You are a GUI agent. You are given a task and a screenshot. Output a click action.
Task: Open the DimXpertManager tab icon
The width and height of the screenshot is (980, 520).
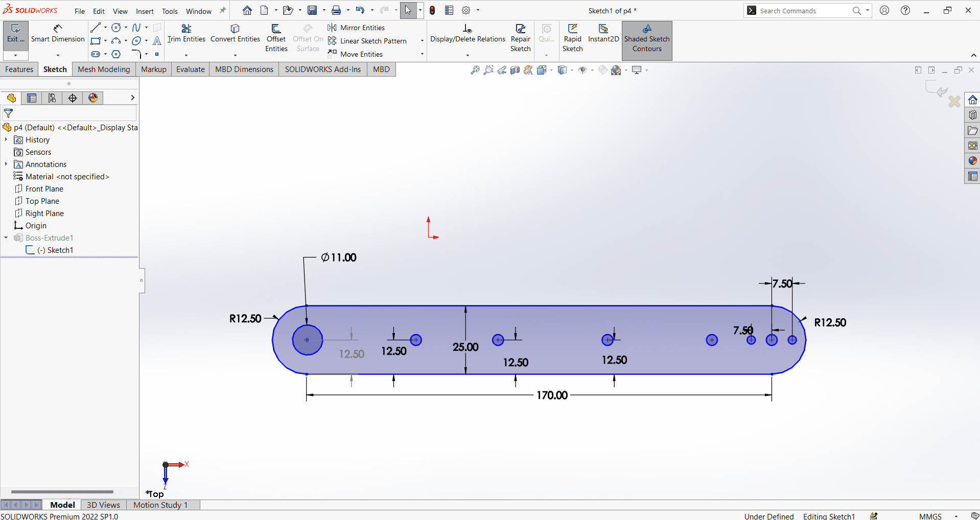pos(73,98)
